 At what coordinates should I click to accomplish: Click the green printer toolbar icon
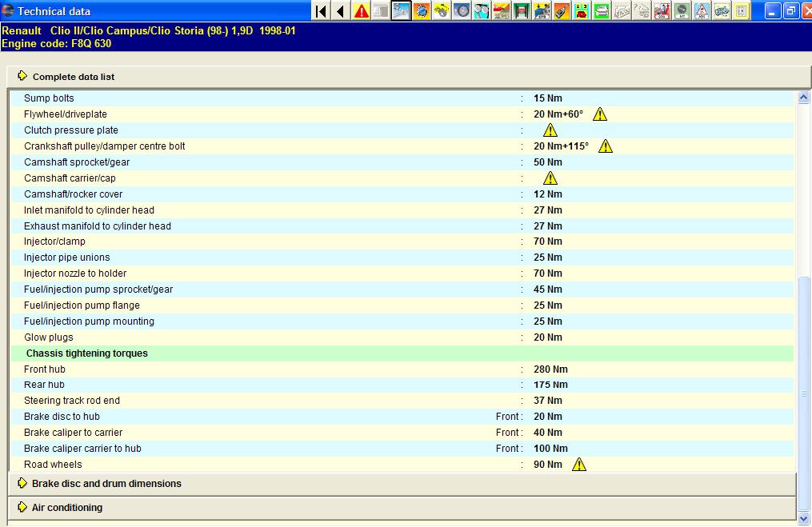(x=602, y=11)
